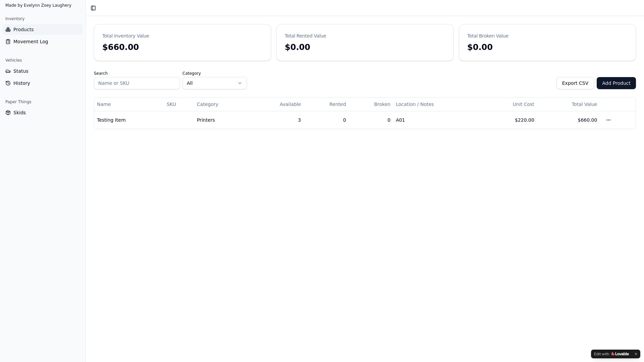Click the $660.00 total value table cell
This screenshot has height=362, width=644.
click(x=587, y=120)
